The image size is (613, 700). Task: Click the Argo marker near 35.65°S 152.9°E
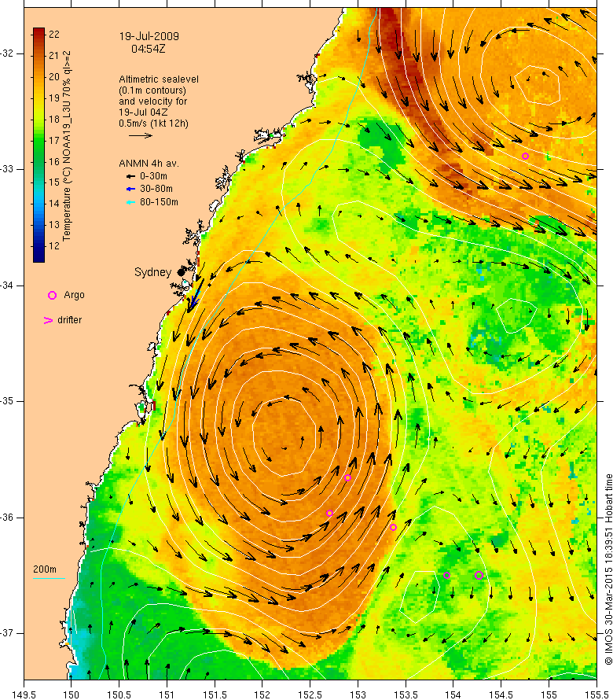click(x=347, y=477)
